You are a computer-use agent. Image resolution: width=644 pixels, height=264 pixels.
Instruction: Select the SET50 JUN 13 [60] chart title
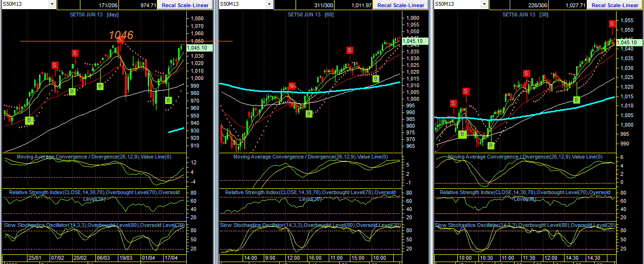coord(310,14)
